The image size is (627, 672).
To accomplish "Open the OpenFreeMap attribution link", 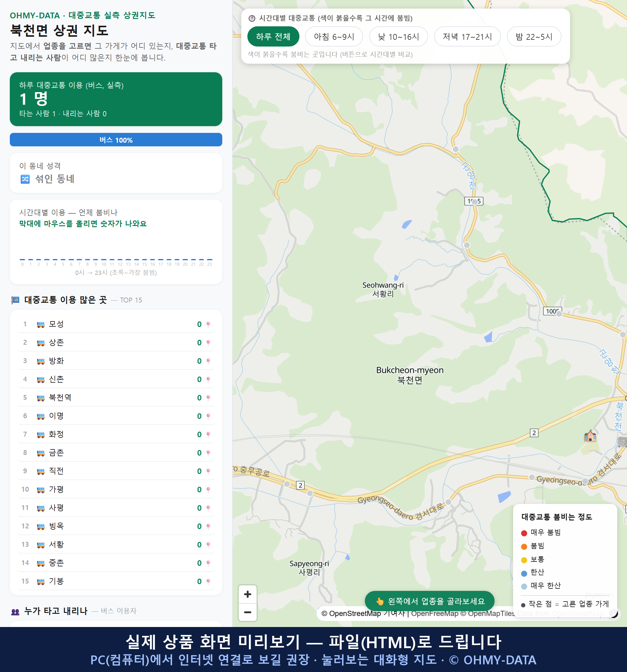I will (434, 614).
